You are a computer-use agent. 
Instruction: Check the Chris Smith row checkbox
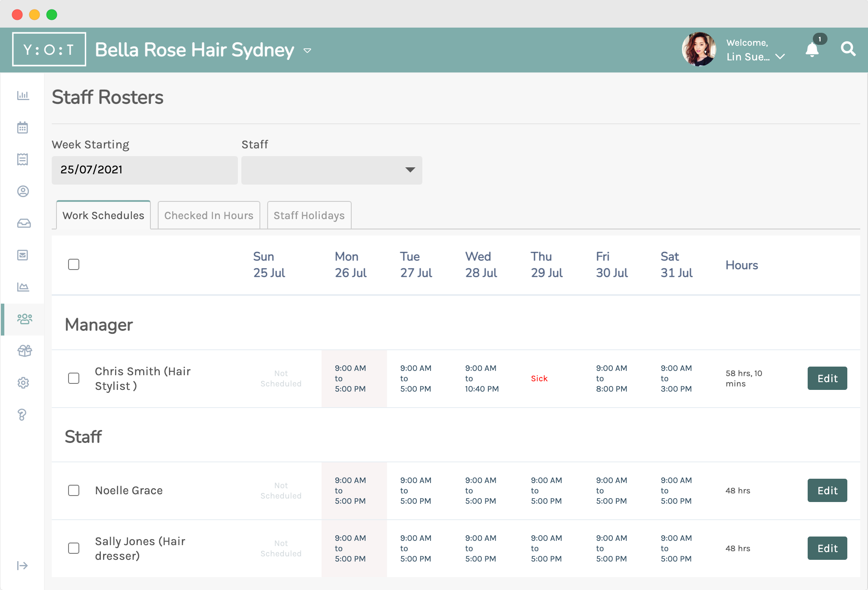(74, 378)
